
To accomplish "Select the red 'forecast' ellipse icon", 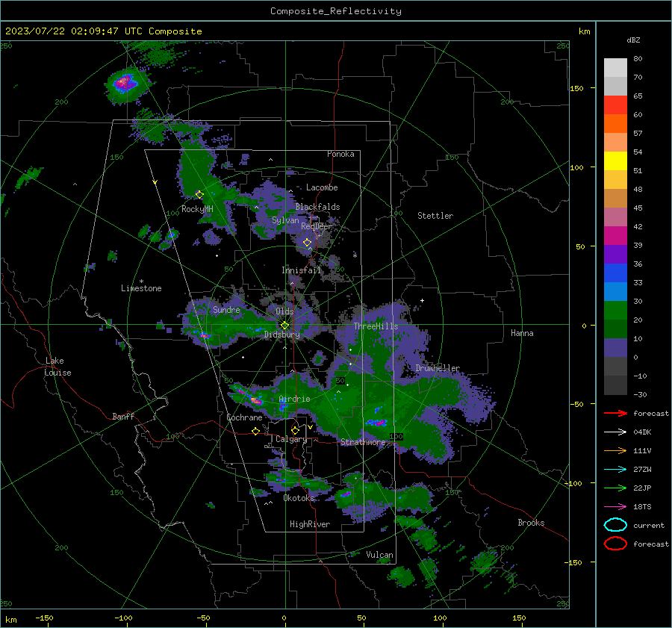I will point(615,544).
